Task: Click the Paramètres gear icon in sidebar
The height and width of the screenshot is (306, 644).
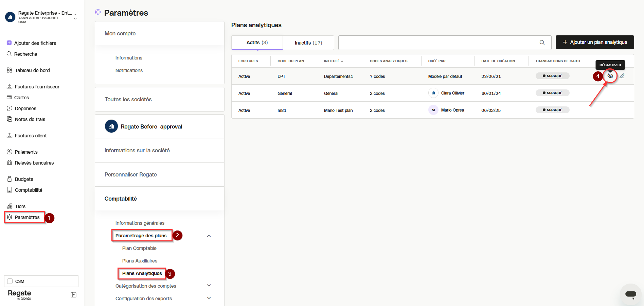Action: (x=10, y=217)
